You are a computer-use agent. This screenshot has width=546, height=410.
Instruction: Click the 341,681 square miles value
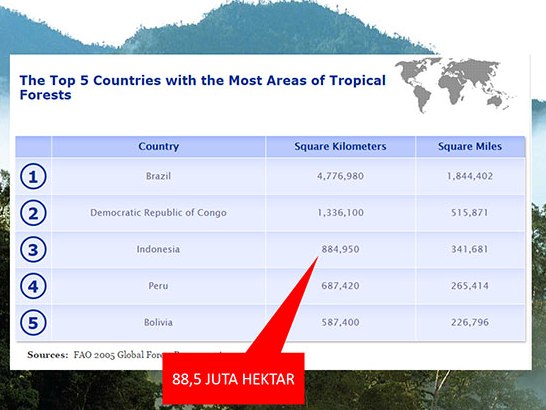click(470, 249)
